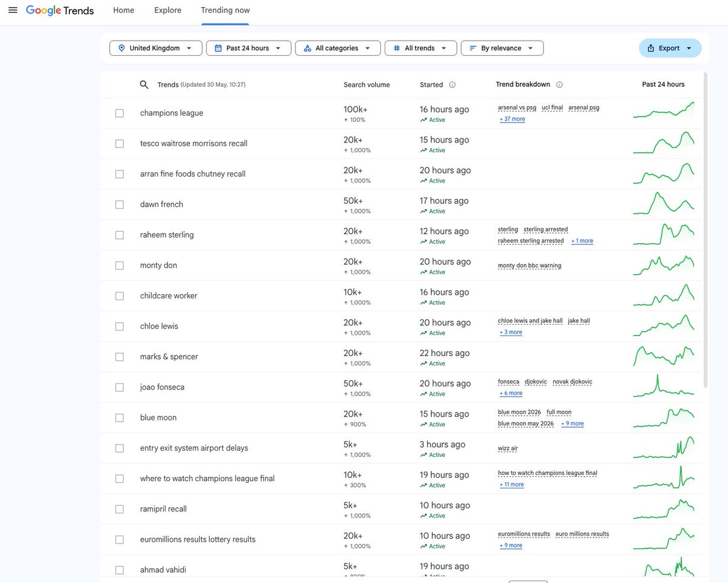This screenshot has width=728, height=583.
Task: Click the info icon next to Trend breakdown
Action: point(559,85)
